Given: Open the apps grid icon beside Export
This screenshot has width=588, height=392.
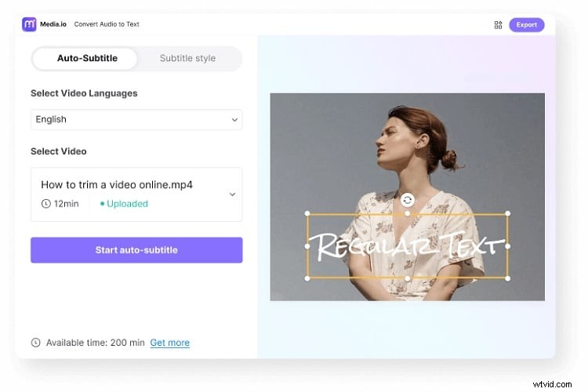Looking at the screenshot, I should 498,25.
